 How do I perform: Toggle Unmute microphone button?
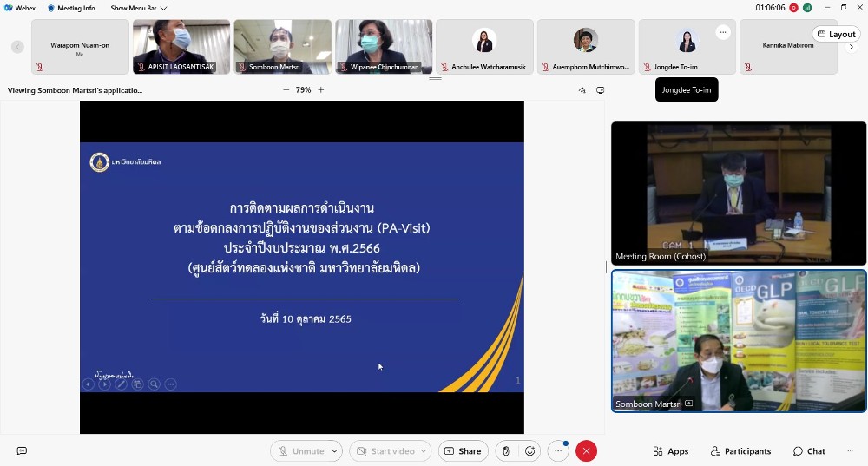pyautogui.click(x=300, y=451)
